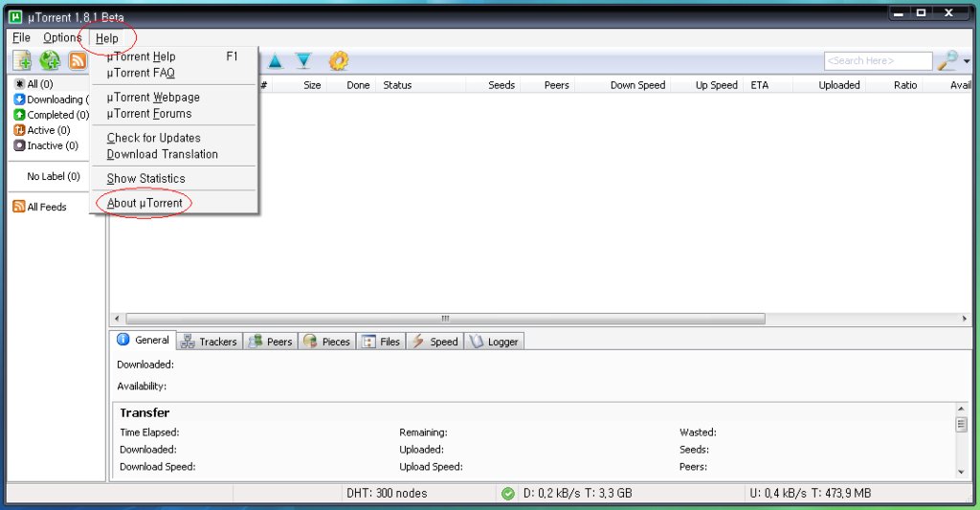This screenshot has width=980, height=510.
Task: Click the search input field
Action: click(879, 60)
